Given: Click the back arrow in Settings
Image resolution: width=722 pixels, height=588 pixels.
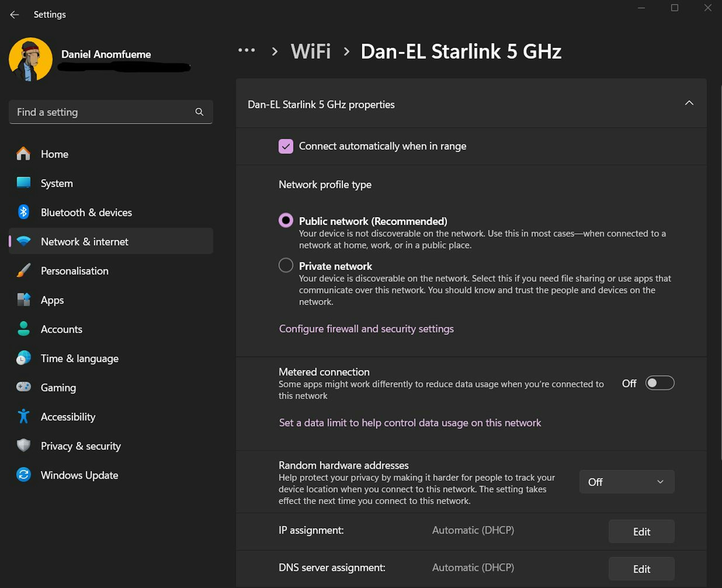Looking at the screenshot, I should [x=14, y=15].
